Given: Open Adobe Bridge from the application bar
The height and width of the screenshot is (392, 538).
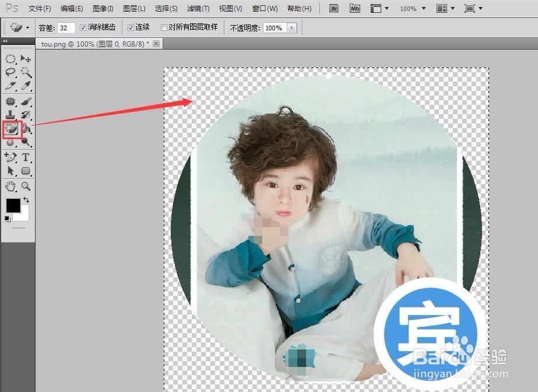Looking at the screenshot, I should pyautogui.click(x=333, y=8).
